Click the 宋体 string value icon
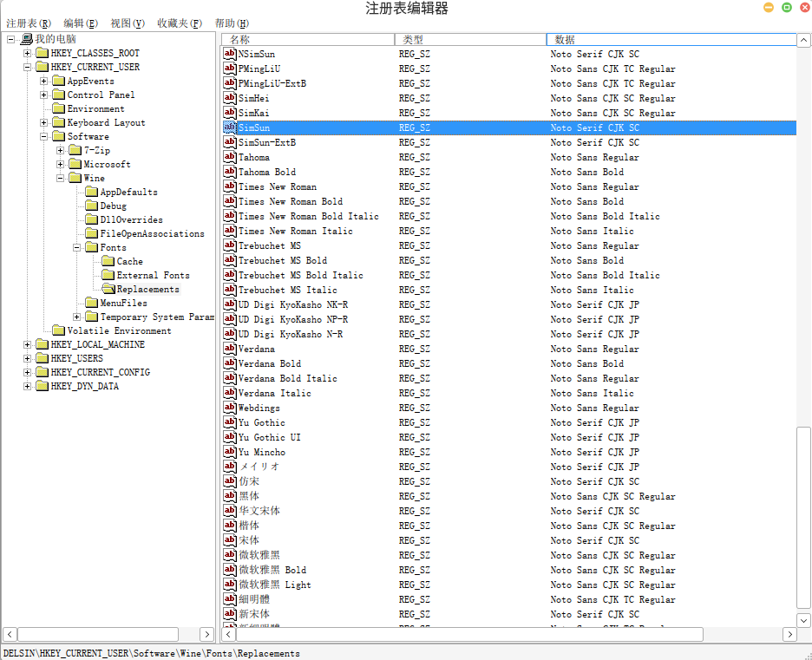Screen dimensions: 812x660 tap(230, 540)
